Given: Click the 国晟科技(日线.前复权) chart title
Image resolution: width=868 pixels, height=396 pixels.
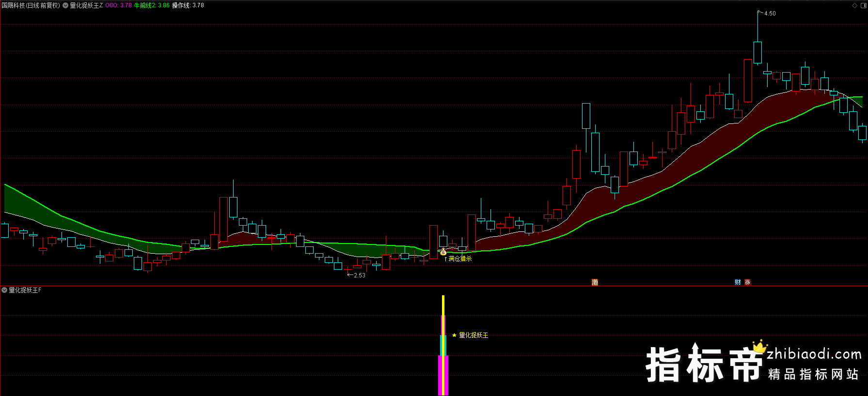Looking at the screenshot, I should 31,5.
